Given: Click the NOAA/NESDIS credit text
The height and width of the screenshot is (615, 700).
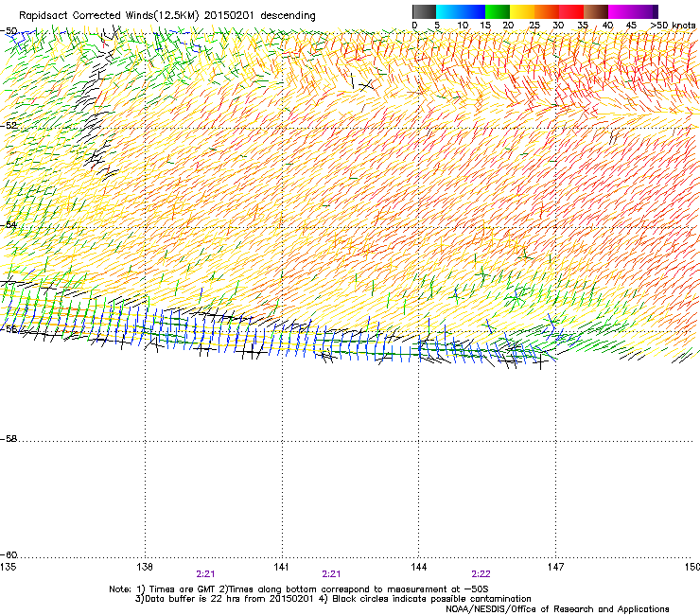Looking at the screenshot, I should 557,609.
